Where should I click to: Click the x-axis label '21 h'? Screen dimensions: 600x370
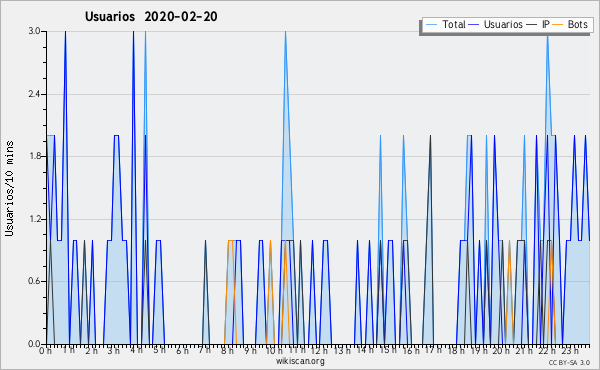(x=524, y=351)
